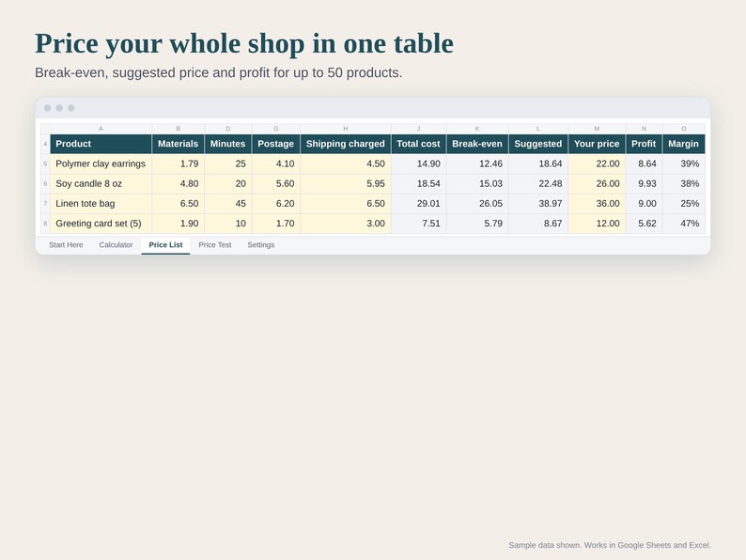The height and width of the screenshot is (560, 746).
Task: Click the Shipping charged header cell
Action: (x=346, y=144)
